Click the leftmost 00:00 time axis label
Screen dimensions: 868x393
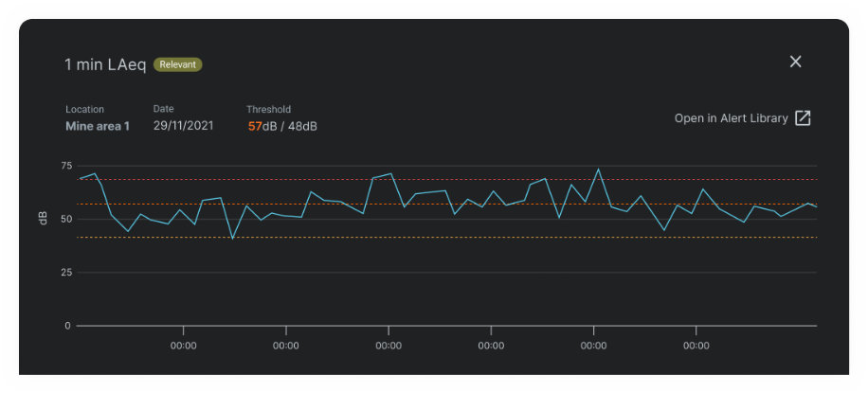[x=183, y=346]
